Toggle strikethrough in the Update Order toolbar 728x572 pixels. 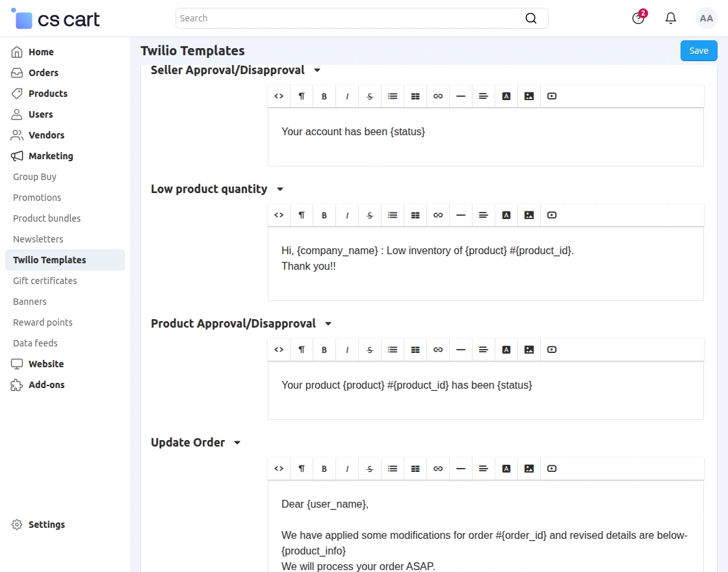(370, 468)
